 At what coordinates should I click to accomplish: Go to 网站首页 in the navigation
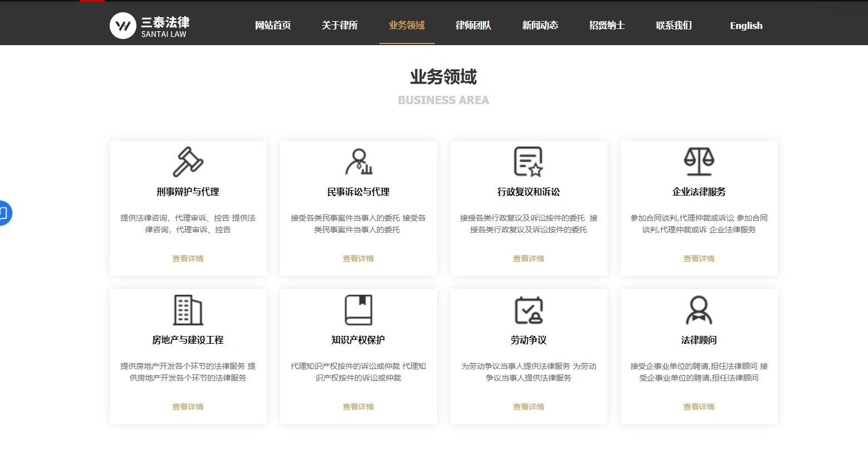[273, 26]
